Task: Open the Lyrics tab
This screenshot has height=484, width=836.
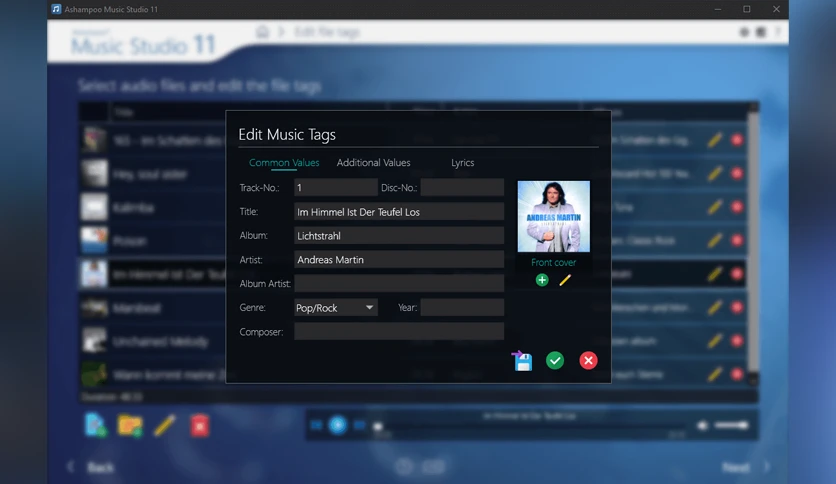Action: 462,163
